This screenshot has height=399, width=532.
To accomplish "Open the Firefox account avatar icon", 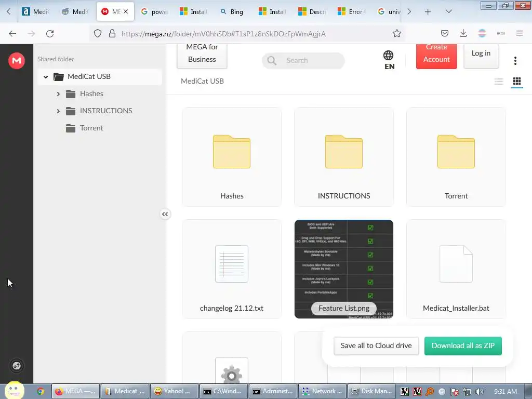I will coord(482,33).
